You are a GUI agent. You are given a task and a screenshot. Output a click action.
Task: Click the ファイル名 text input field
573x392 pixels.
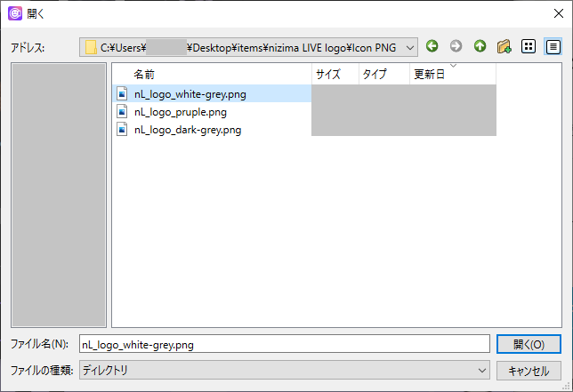(284, 344)
